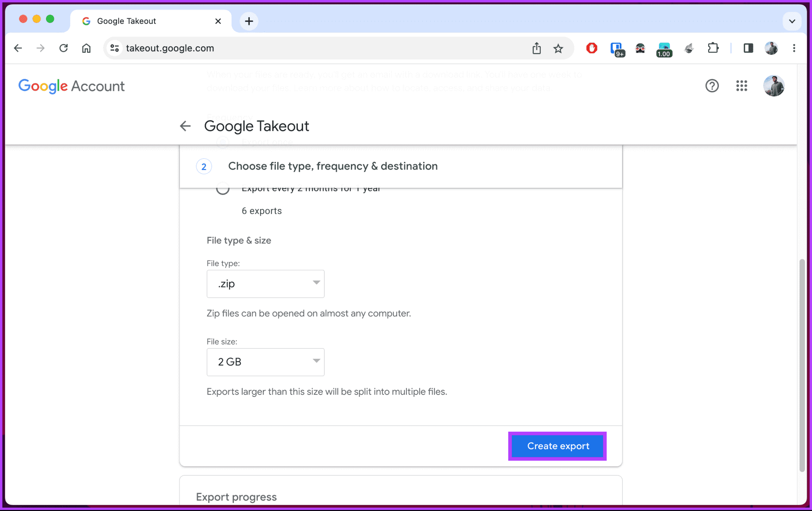Open the gray bird extension
This screenshot has width=812, height=511.
point(689,48)
